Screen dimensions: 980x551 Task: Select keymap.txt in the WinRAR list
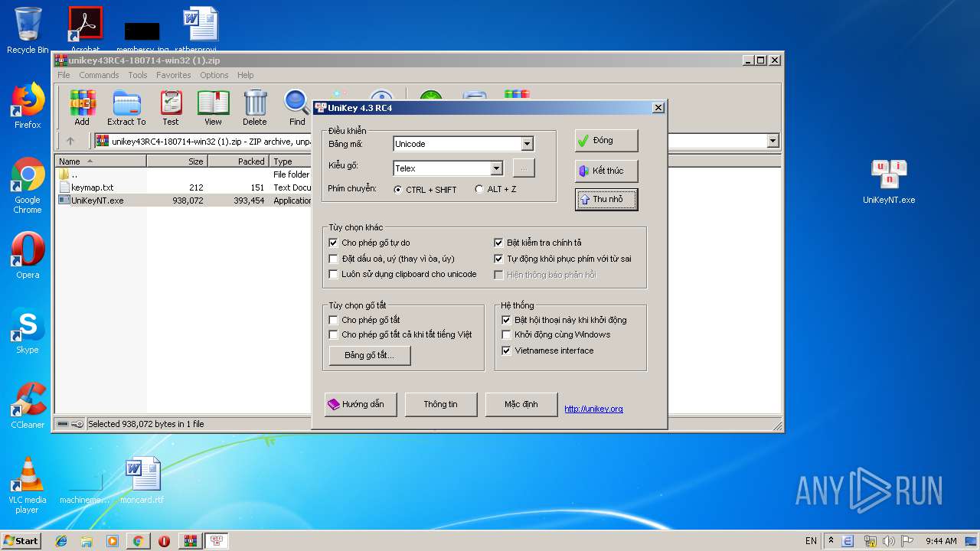click(93, 187)
